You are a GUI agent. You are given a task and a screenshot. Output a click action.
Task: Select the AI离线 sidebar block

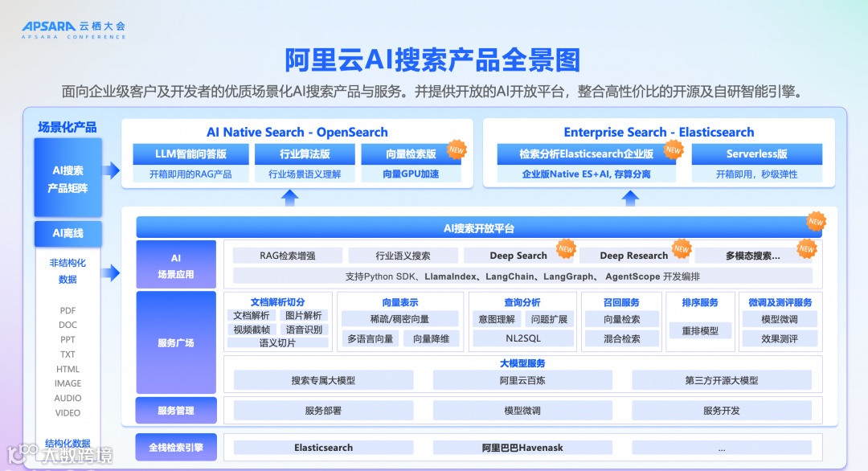tap(68, 233)
